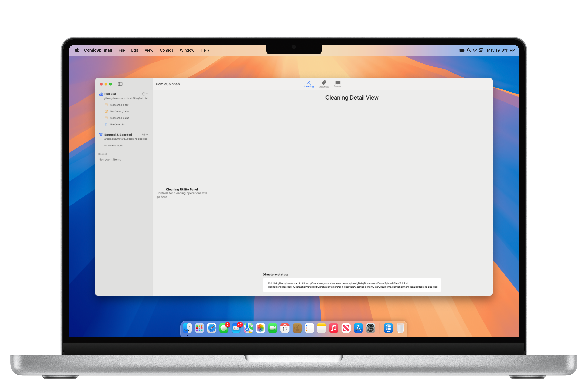Select TestComic_2.cbr in the Pull List
The width and height of the screenshot is (588, 382).
coord(119,112)
